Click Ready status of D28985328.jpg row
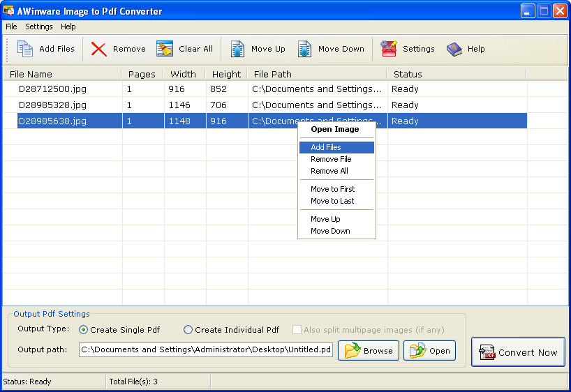This screenshot has height=392, width=571. tap(405, 105)
